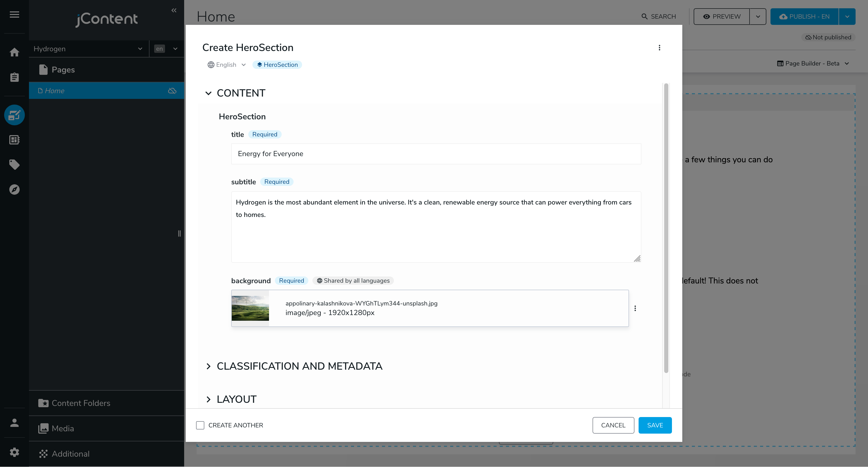Click the home icon in left rail
Viewport: 868px width, 467px height.
[14, 52]
